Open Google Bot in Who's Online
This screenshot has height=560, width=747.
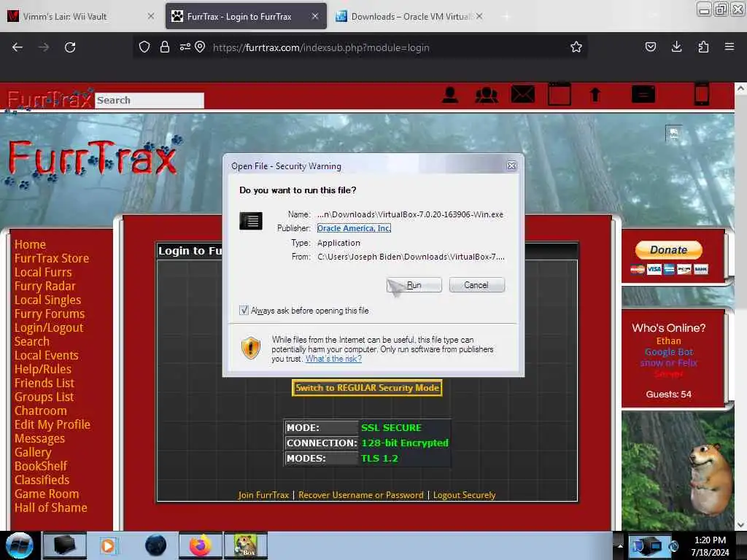(668, 352)
